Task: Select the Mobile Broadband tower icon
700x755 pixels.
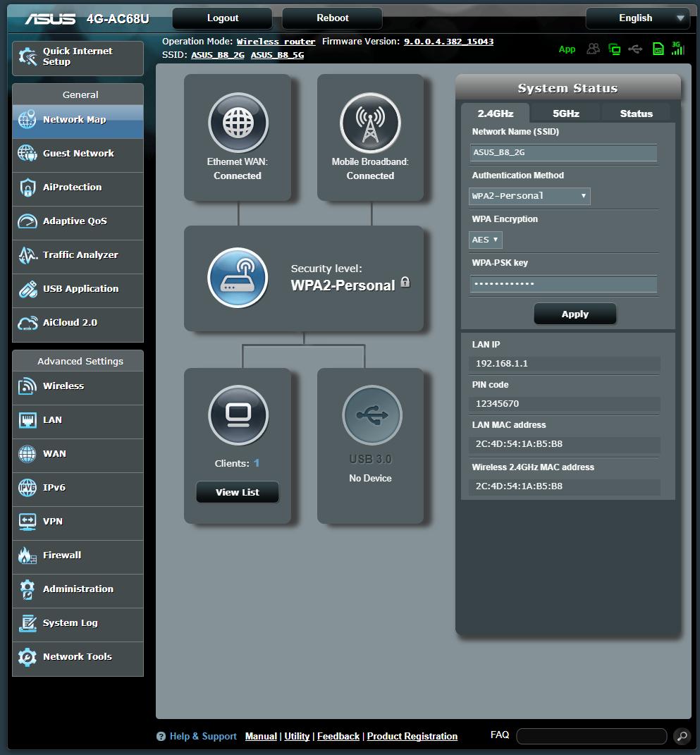Action: coord(370,123)
